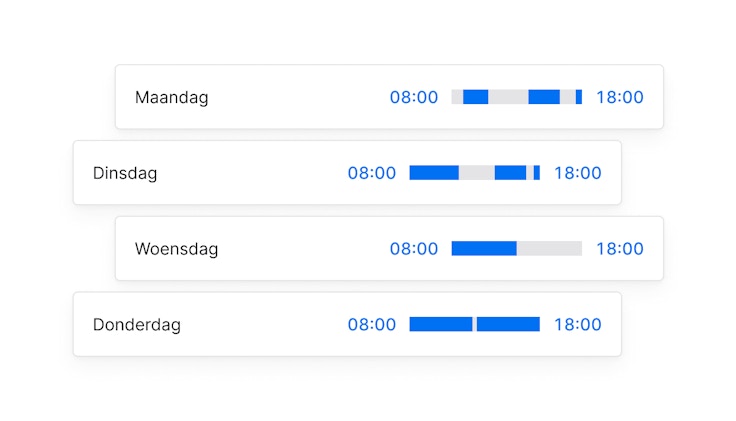736x421 pixels.
Task: Select the Woensdag day label
Action: point(176,249)
